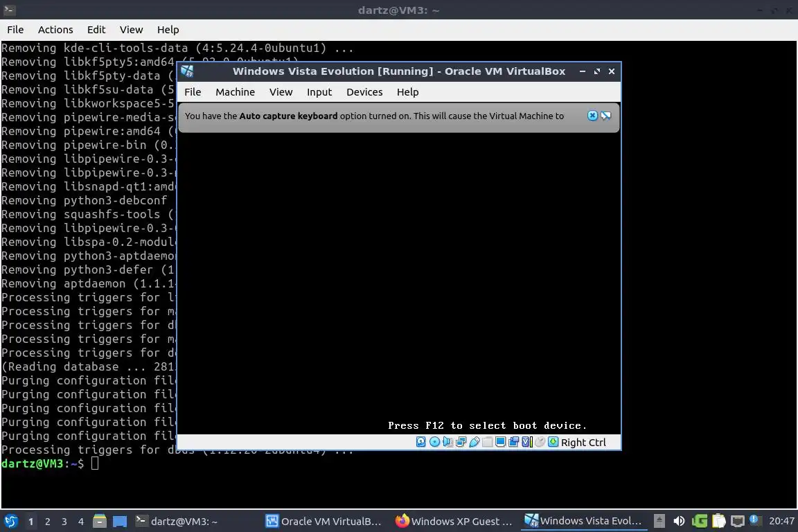
Task: Minimize the Windows Vista Evolution VM window
Action: 582,71
